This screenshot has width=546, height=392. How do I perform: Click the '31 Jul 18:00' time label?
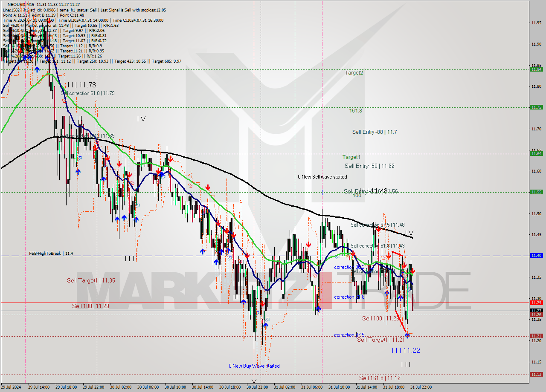394,387
